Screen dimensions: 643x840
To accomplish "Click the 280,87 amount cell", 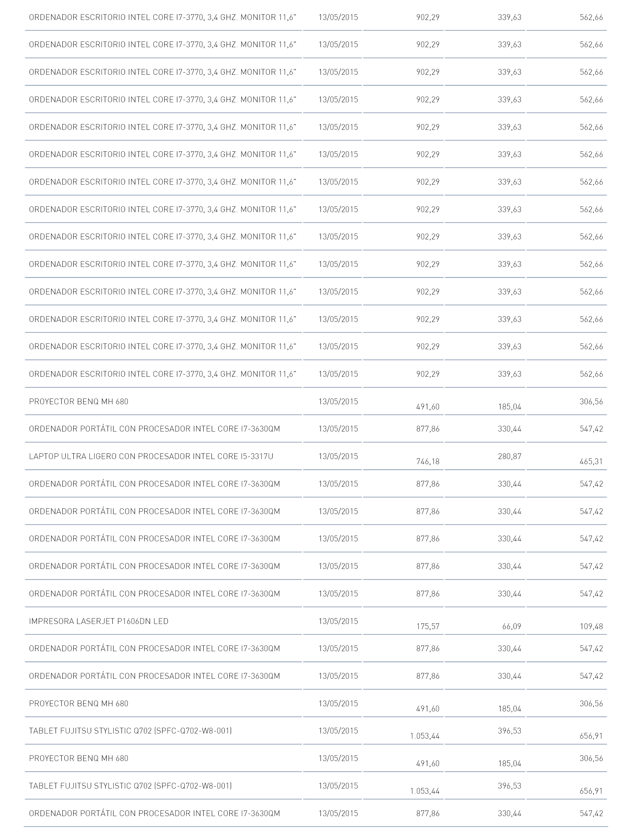I will tap(509, 456).
